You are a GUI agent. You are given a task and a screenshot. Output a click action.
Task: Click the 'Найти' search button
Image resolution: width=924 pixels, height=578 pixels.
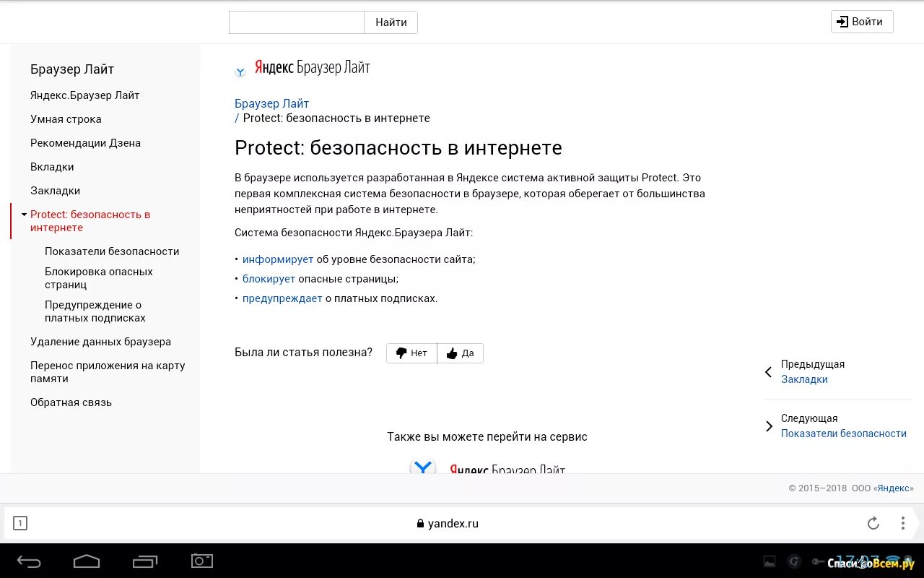pos(391,22)
